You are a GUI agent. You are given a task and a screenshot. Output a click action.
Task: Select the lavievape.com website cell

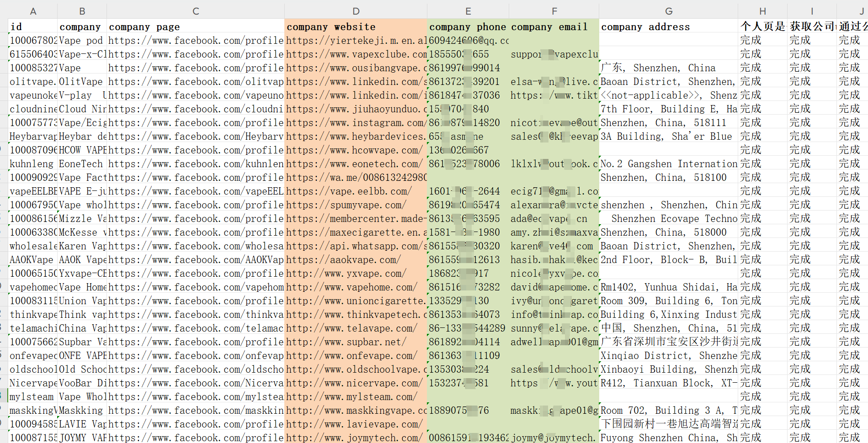point(356,424)
